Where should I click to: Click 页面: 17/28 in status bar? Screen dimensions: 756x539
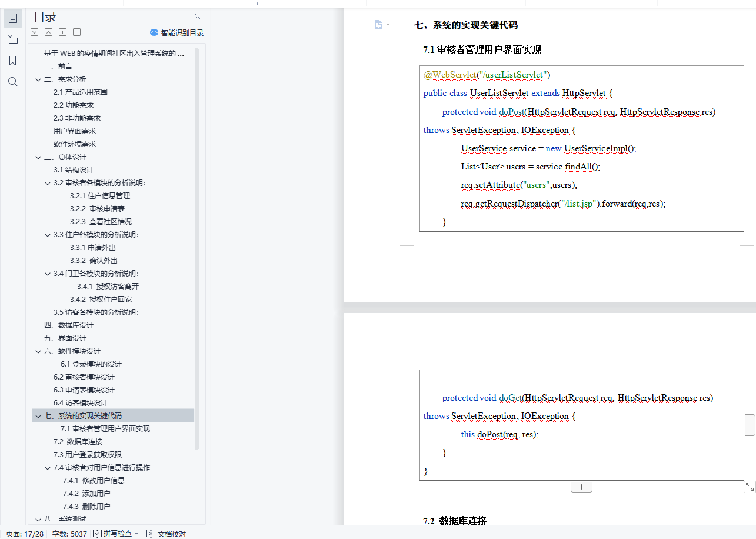[x=25, y=534]
